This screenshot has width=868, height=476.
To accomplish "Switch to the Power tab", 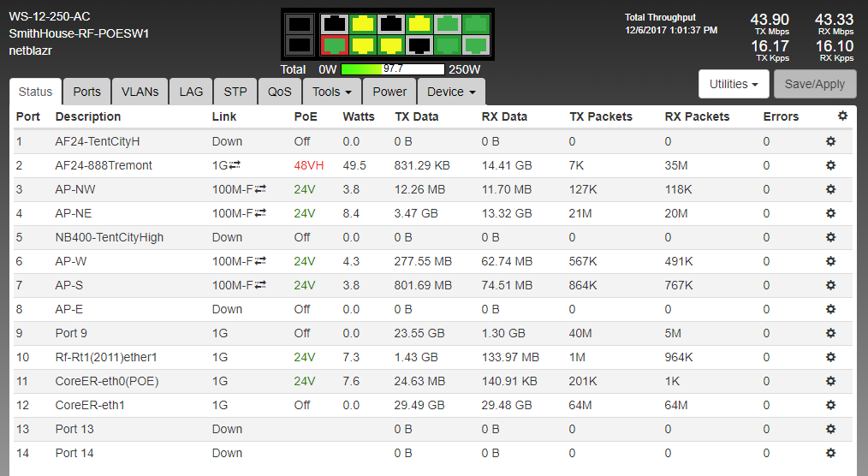I will 389,92.
